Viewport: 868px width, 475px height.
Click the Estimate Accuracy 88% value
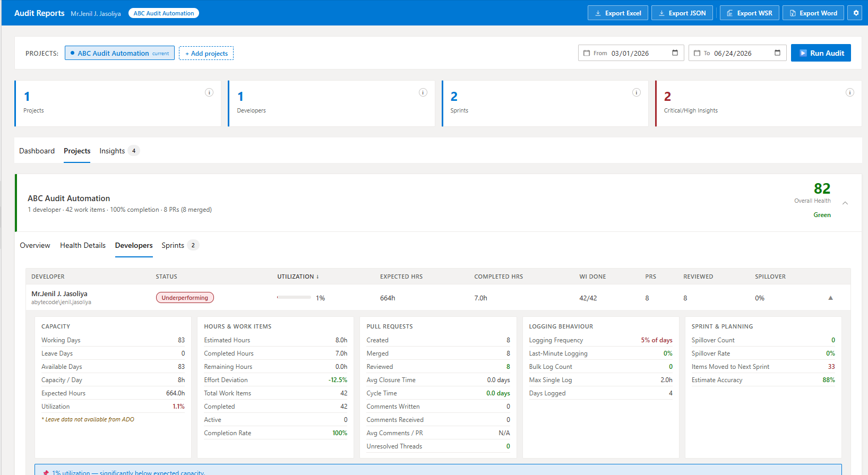(x=829, y=380)
